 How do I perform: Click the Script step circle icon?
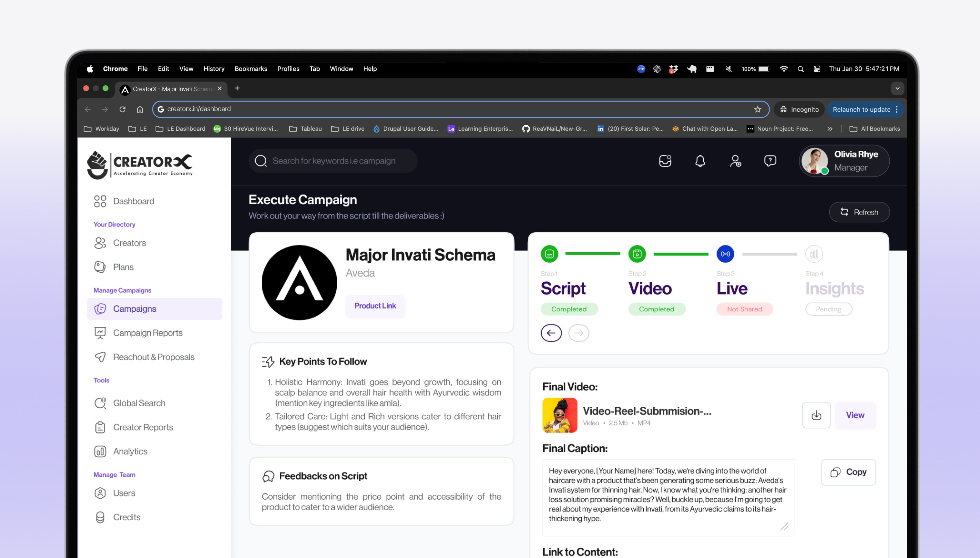[x=549, y=254]
